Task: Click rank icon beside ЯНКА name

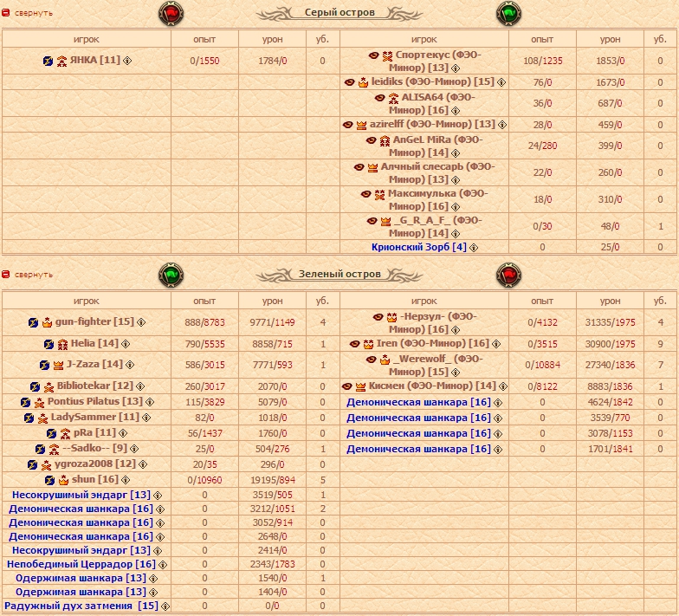Action: point(62,61)
